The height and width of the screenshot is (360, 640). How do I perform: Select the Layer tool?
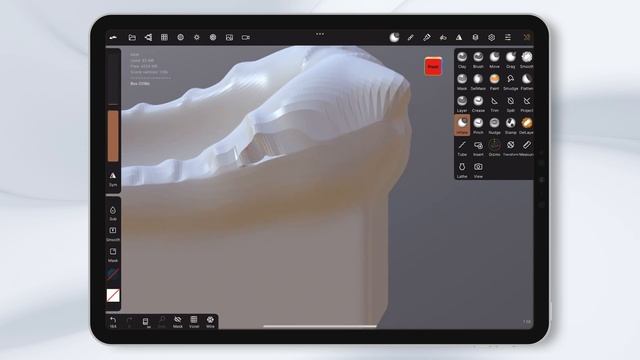[462, 104]
